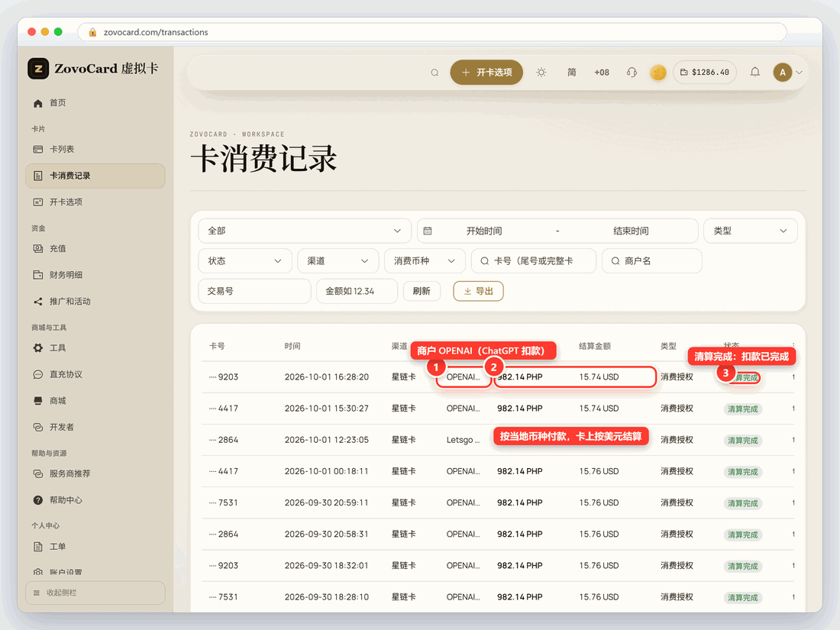840x630 pixels.
Task: Click the 账户设置 sidebar icon
Action: click(38, 572)
